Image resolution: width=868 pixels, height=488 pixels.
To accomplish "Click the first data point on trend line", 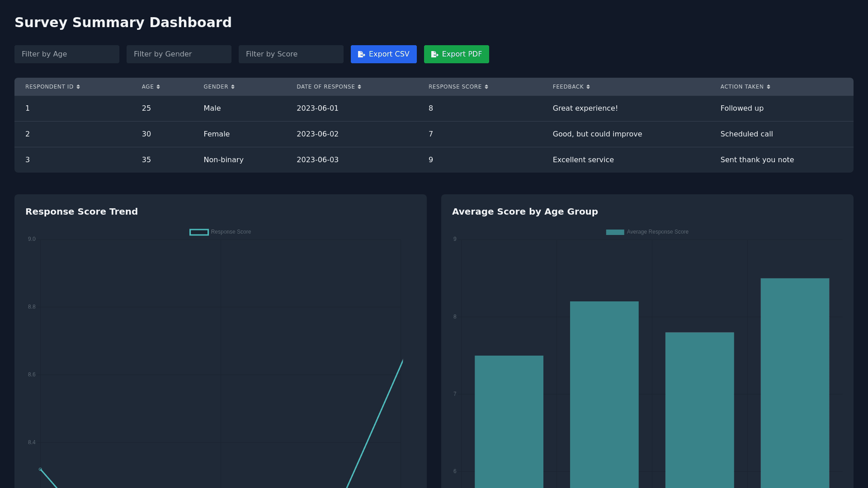I will 41,469.
